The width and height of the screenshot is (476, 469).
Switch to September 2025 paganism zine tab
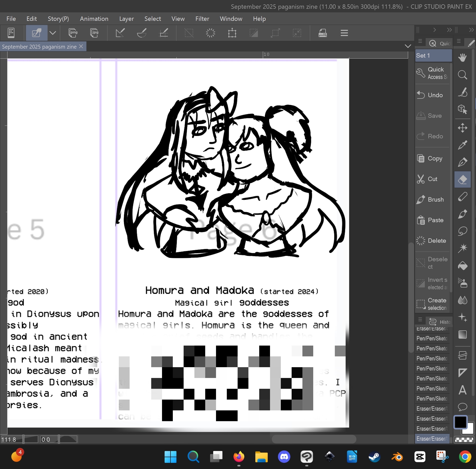pos(39,47)
